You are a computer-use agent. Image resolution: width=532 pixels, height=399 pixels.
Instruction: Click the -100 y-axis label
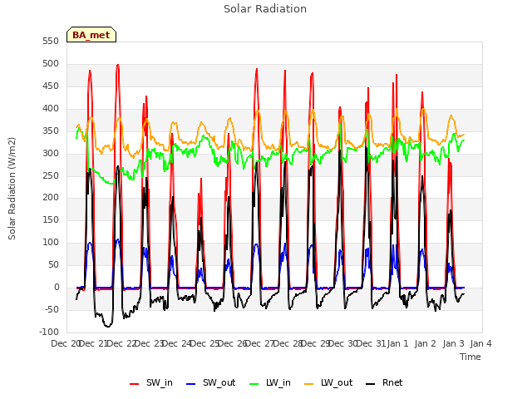click(49, 332)
